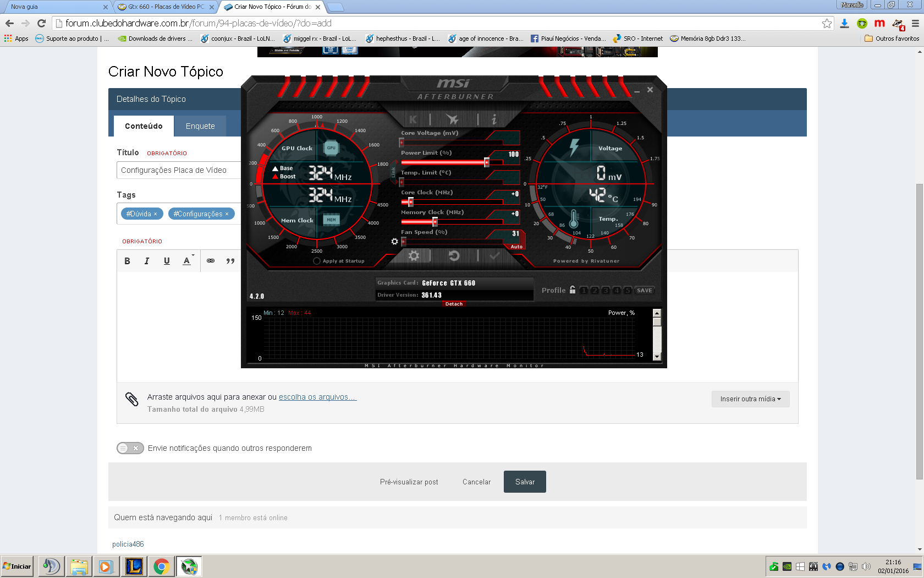Click the Power Limit slider handle
The width and height of the screenshot is (924, 578).
487,162
